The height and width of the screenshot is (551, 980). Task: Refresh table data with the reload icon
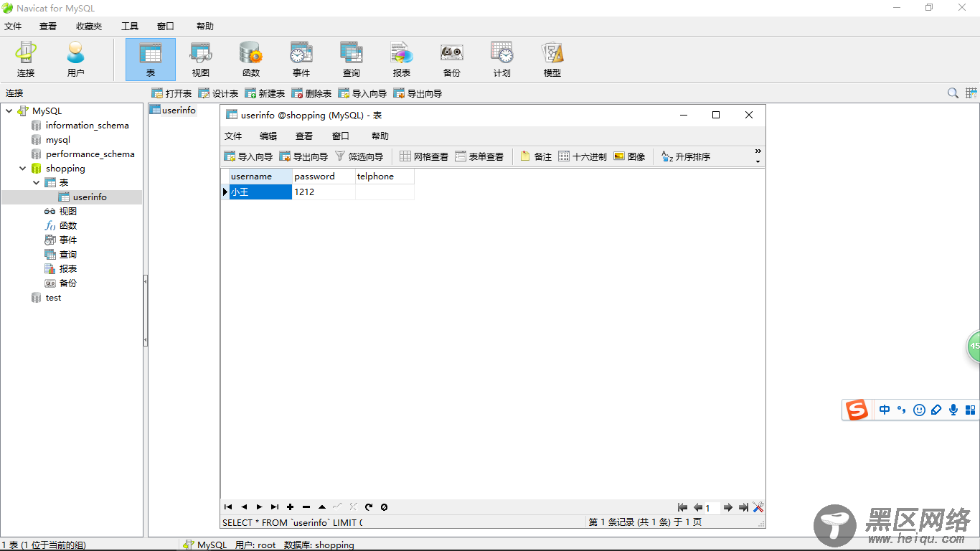tap(369, 507)
